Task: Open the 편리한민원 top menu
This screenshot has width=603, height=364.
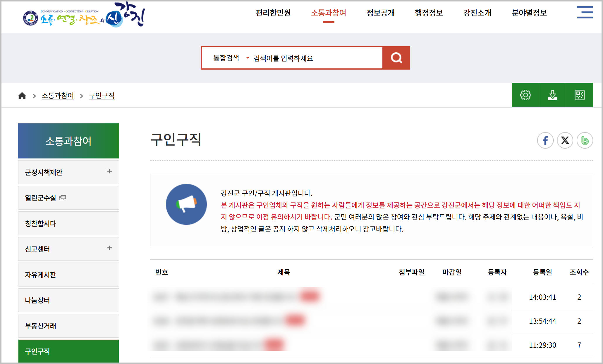Action: [x=273, y=13]
